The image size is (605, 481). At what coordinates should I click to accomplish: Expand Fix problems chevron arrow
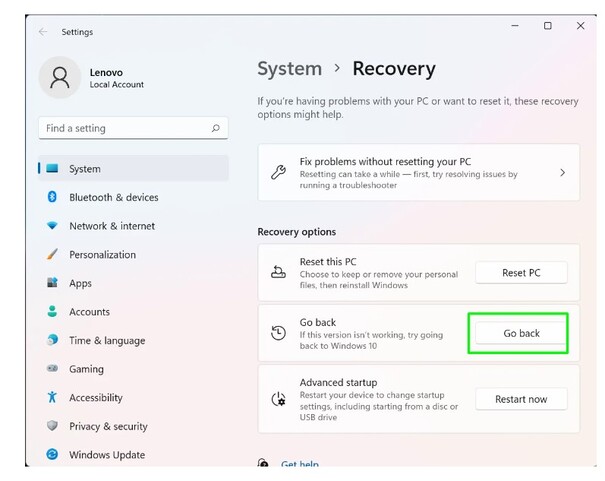[562, 172]
